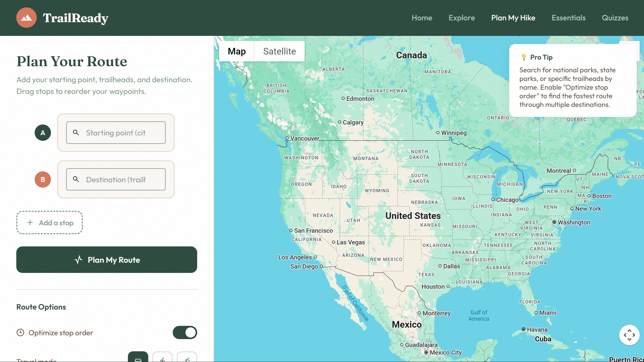Switch to the Map view tab
The height and width of the screenshot is (362, 644).
[x=236, y=51]
